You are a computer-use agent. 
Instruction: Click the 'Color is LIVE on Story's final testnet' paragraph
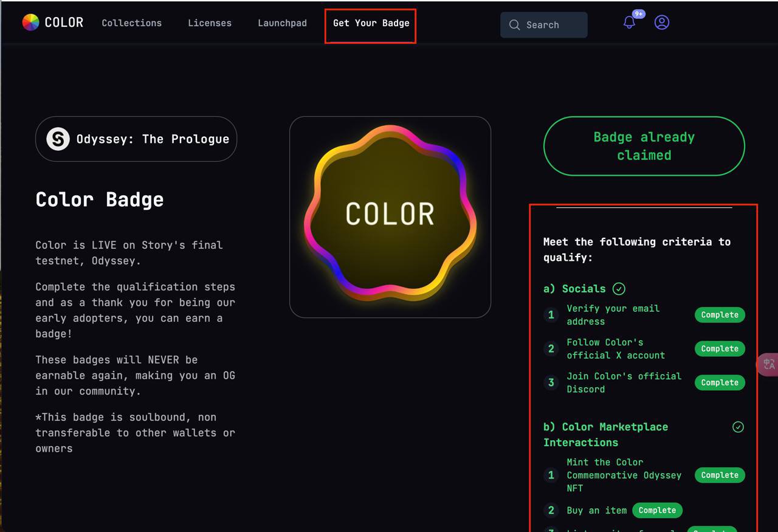(x=129, y=253)
